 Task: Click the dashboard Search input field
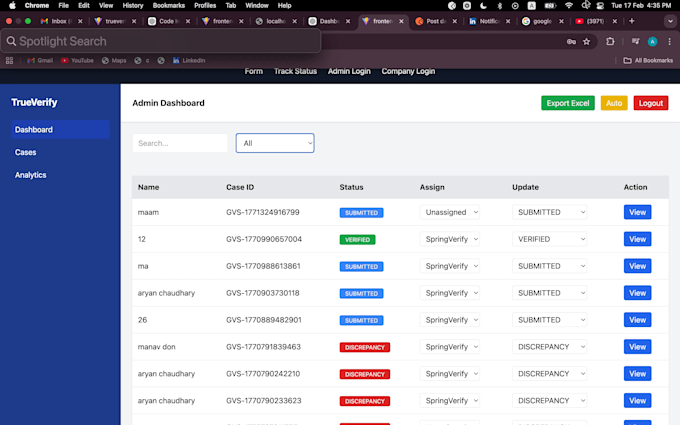tap(180, 143)
